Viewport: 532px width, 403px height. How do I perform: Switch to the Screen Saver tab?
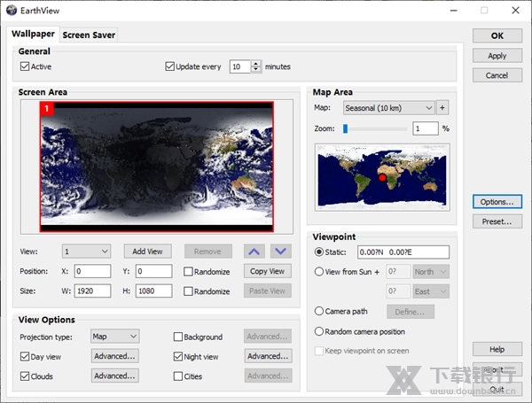point(89,35)
